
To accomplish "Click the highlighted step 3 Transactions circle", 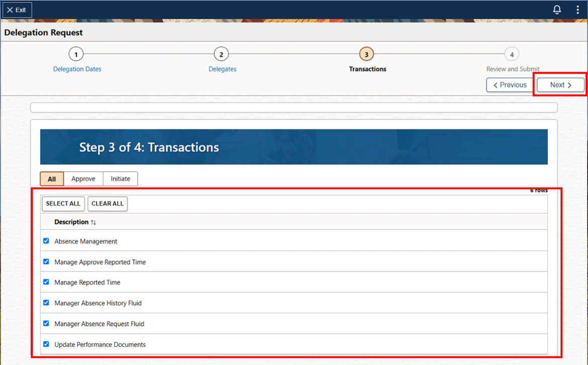I will 367,54.
